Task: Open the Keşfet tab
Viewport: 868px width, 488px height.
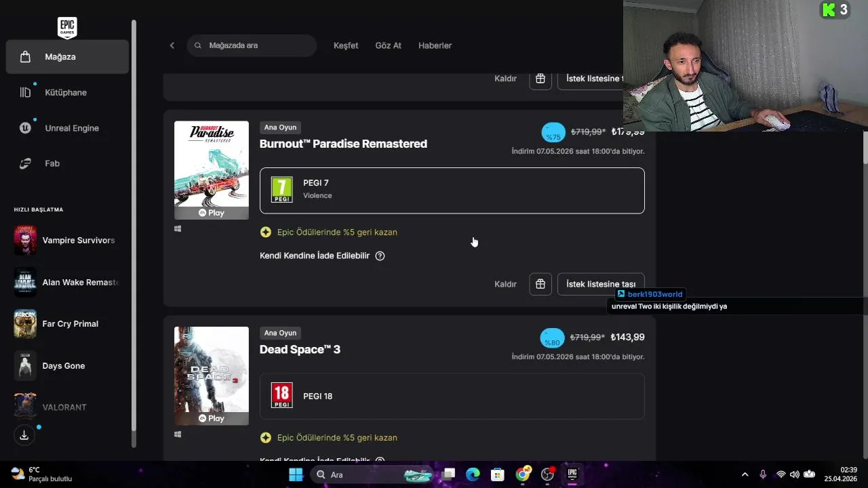Action: (x=346, y=45)
